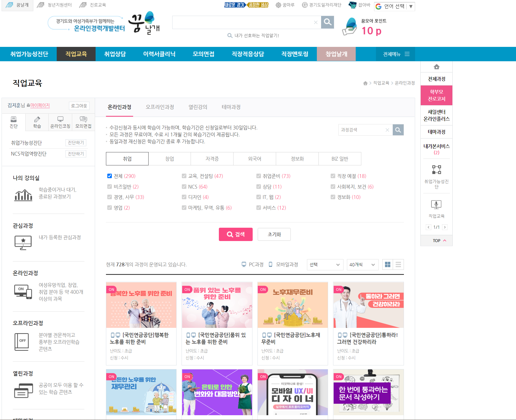Open 새일센터 온라인플러스 sidebar link
This screenshot has height=420, width=516.
point(436,115)
